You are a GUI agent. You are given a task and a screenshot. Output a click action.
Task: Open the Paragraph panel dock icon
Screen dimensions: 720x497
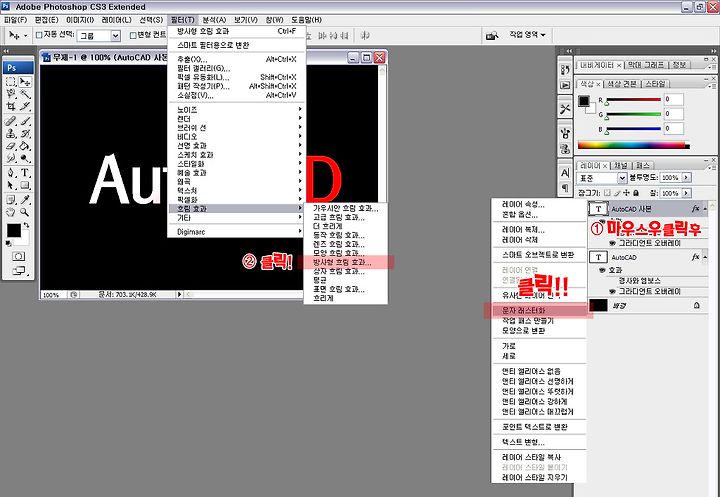click(x=565, y=187)
